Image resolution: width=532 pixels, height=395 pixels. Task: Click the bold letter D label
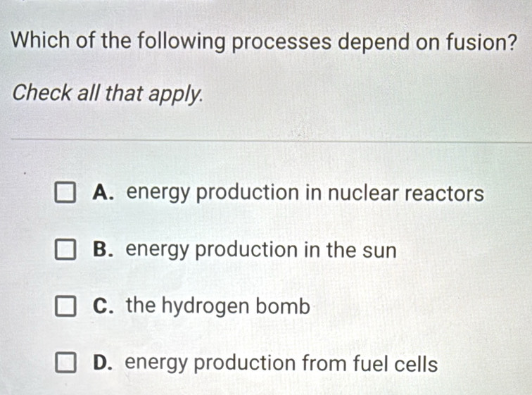click(103, 363)
